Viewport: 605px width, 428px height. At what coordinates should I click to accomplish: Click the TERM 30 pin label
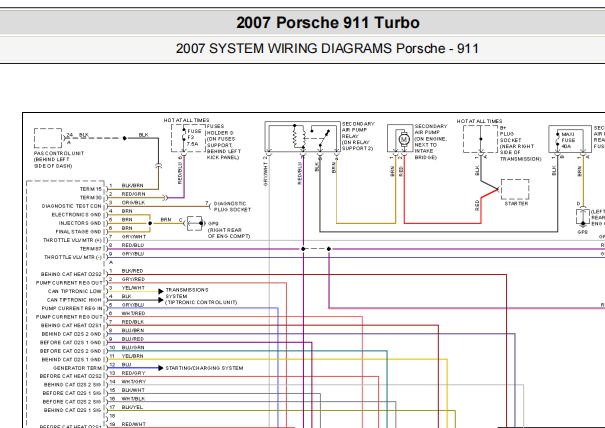pyautogui.click(x=91, y=198)
